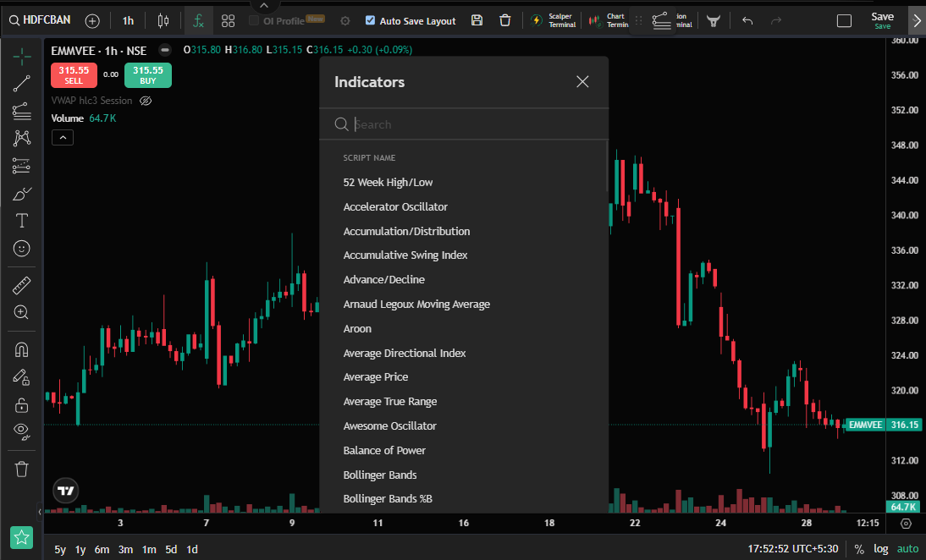Toggle log scale
926x560 pixels.
(x=880, y=549)
